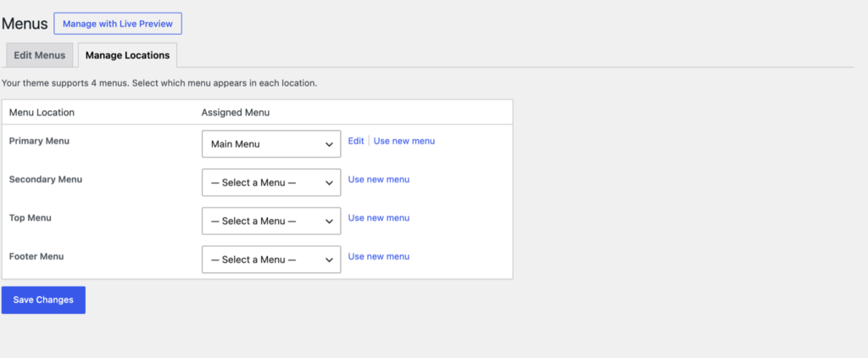Click the Assigned Menu column header
This screenshot has width=868, height=358.
point(236,113)
